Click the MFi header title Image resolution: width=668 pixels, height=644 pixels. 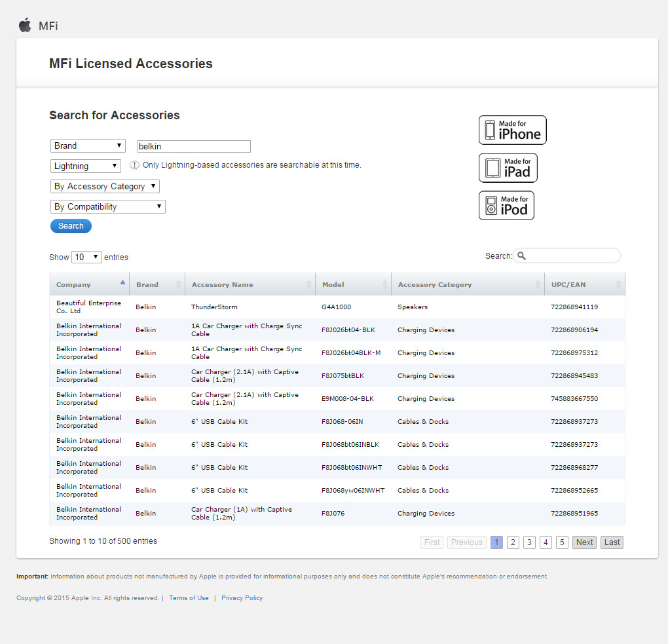[48, 26]
